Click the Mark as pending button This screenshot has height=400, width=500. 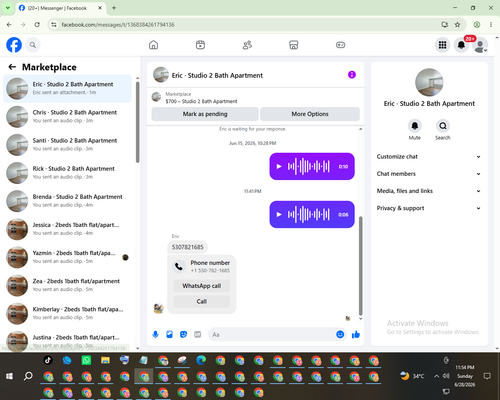[205, 114]
